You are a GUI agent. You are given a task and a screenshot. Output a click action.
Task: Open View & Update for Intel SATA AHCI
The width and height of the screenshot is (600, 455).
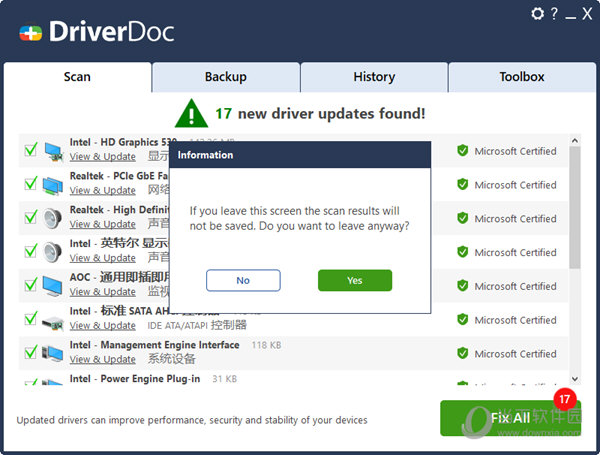point(103,325)
